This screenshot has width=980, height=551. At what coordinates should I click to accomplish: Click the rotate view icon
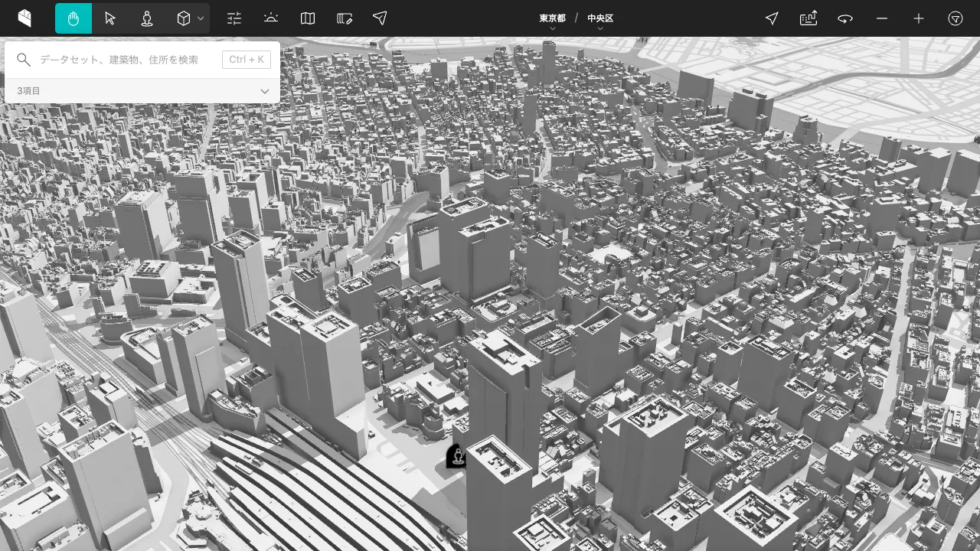pyautogui.click(x=845, y=18)
